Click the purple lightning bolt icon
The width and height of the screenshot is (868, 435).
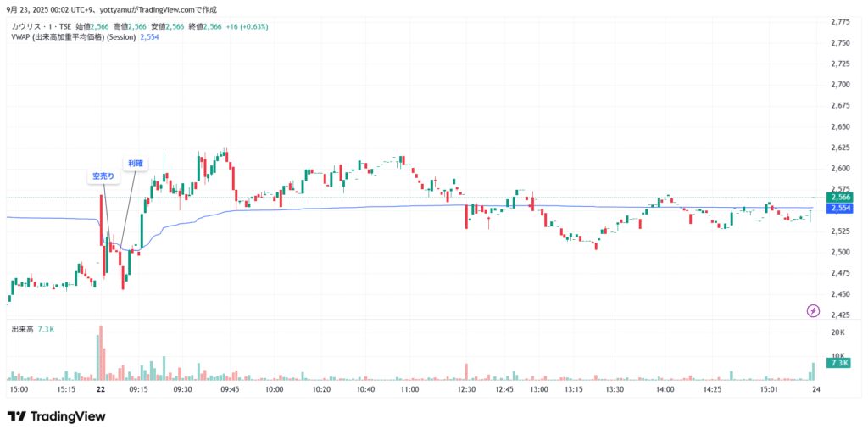tap(813, 310)
